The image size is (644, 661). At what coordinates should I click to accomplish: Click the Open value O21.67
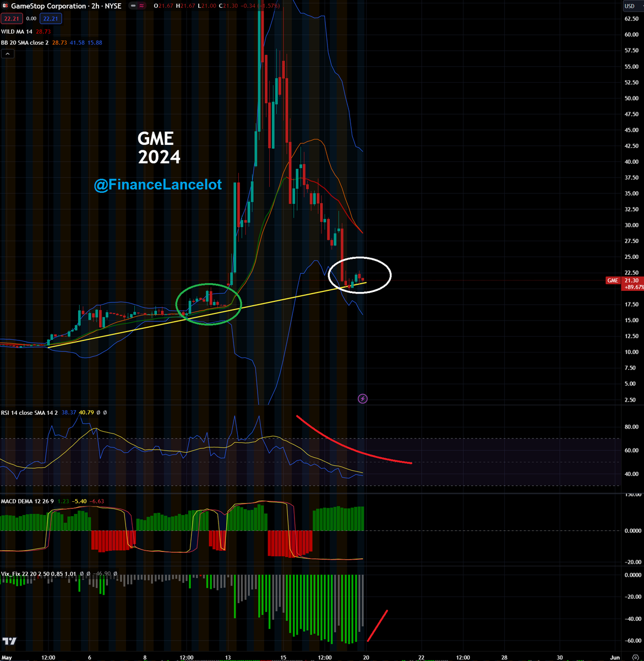[163, 6]
